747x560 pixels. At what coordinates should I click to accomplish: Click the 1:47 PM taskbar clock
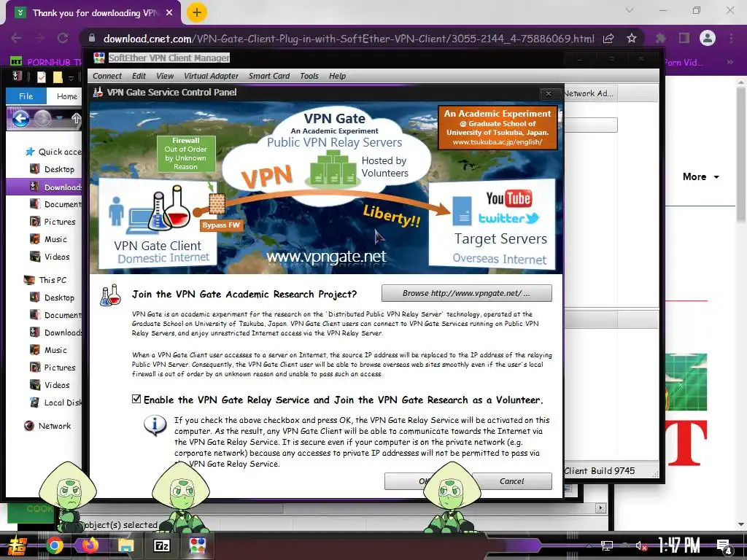(x=679, y=545)
